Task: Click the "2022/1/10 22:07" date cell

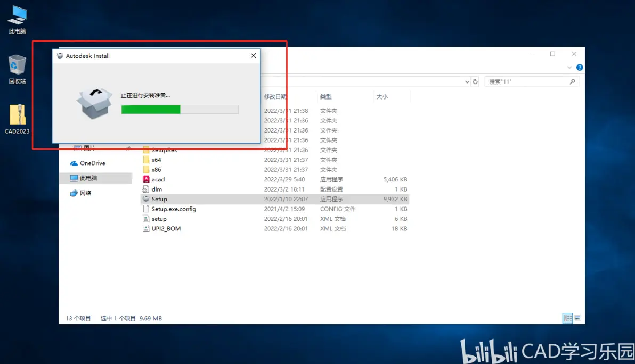Action: tap(286, 199)
